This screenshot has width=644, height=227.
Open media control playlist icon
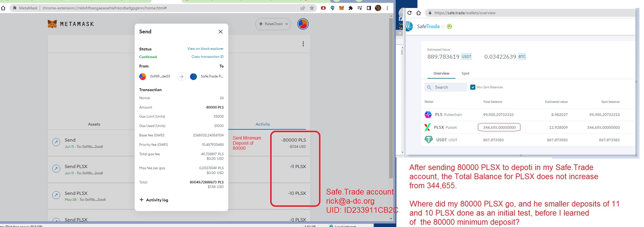coord(360,8)
